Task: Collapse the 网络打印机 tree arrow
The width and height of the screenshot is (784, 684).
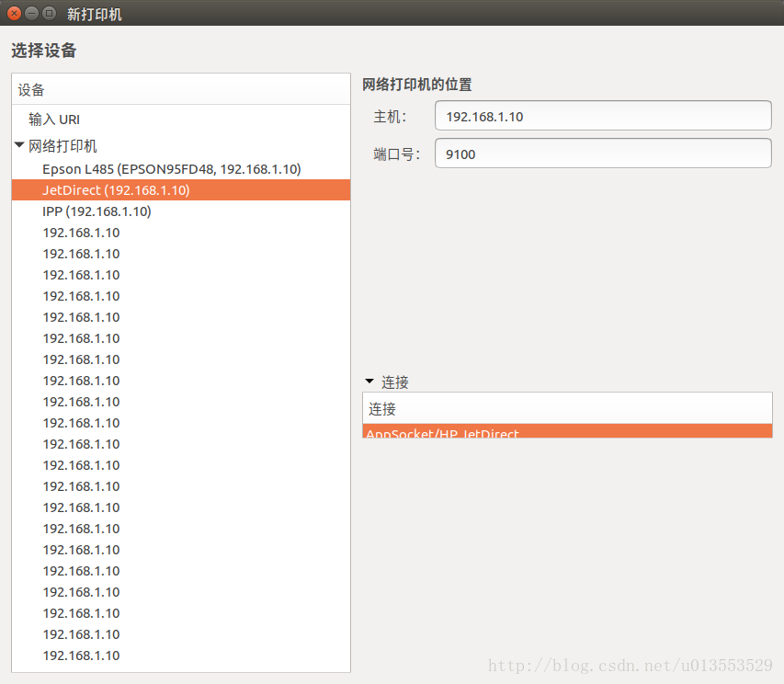Action: point(19,145)
